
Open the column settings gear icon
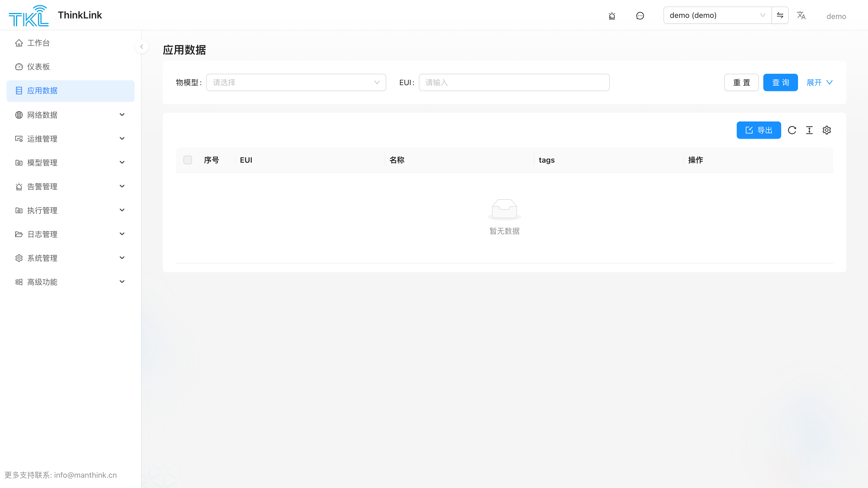826,130
